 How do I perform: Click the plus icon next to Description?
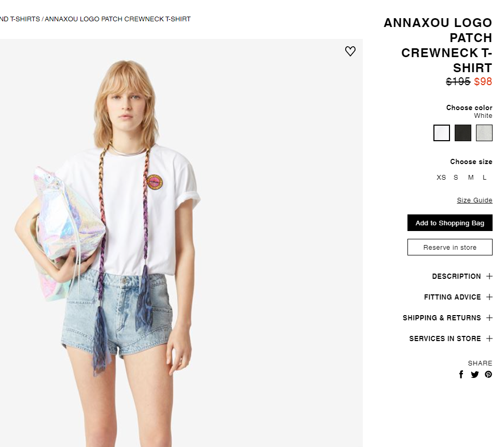(x=489, y=276)
